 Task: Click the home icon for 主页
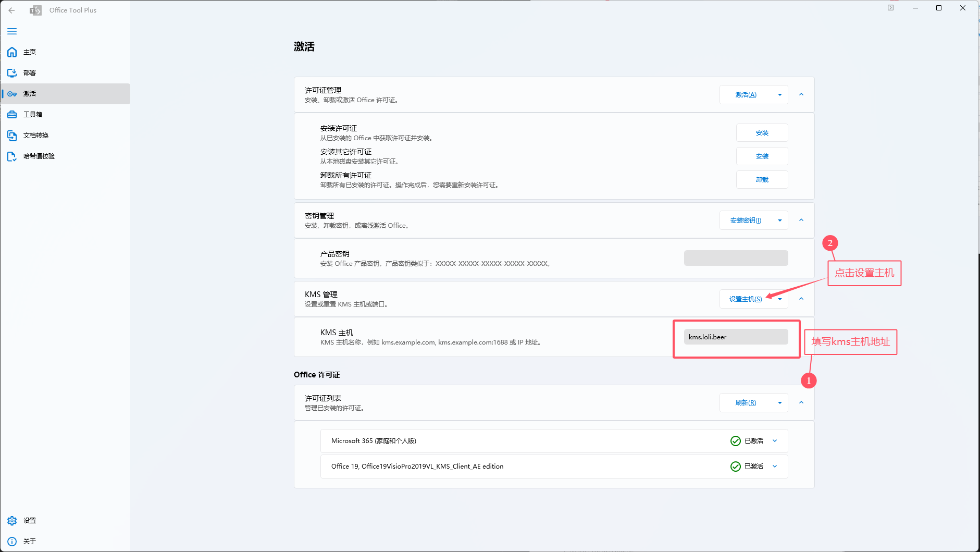[12, 52]
